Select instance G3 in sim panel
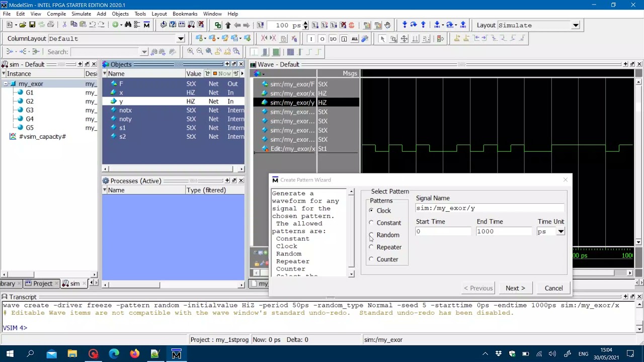 [30, 110]
